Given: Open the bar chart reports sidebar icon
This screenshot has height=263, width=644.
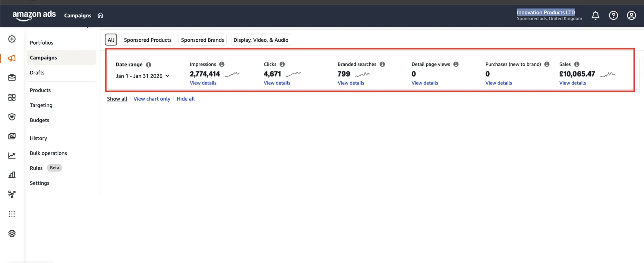Looking at the screenshot, I should tap(12, 175).
